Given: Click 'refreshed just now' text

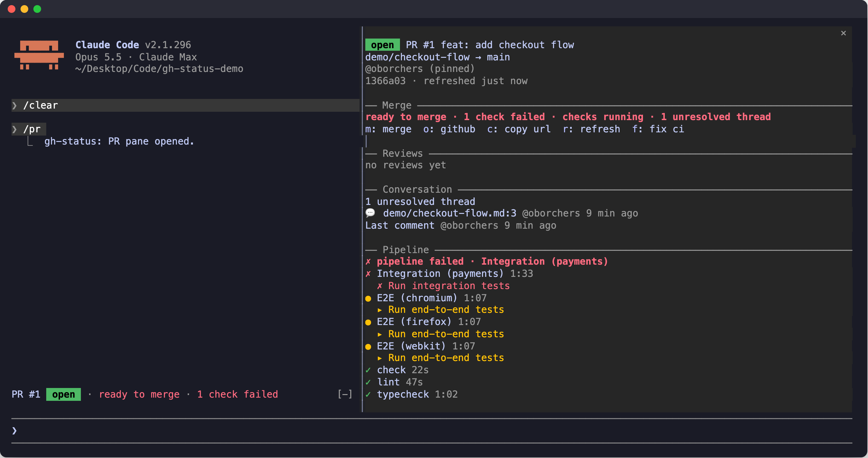Looking at the screenshot, I should [x=475, y=81].
